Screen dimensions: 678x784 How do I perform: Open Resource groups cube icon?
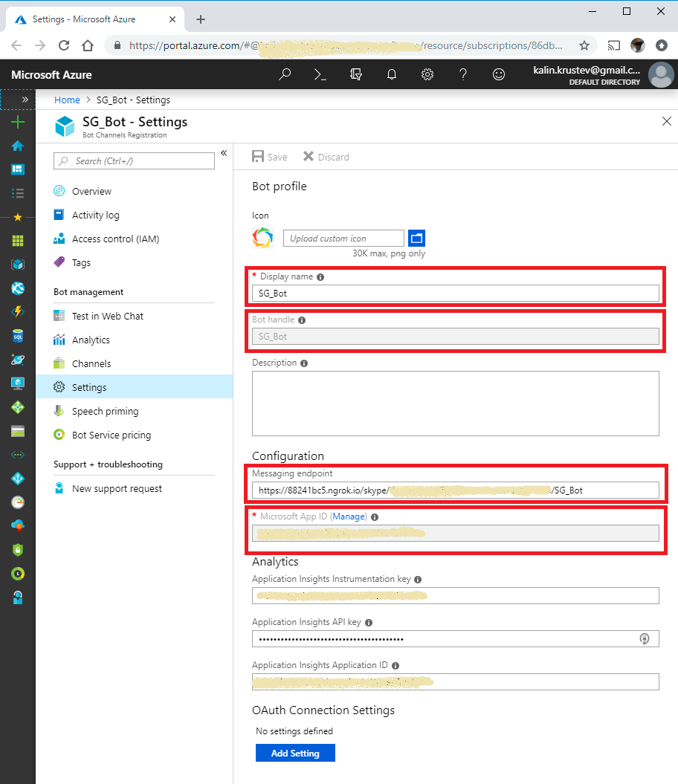[x=18, y=265]
